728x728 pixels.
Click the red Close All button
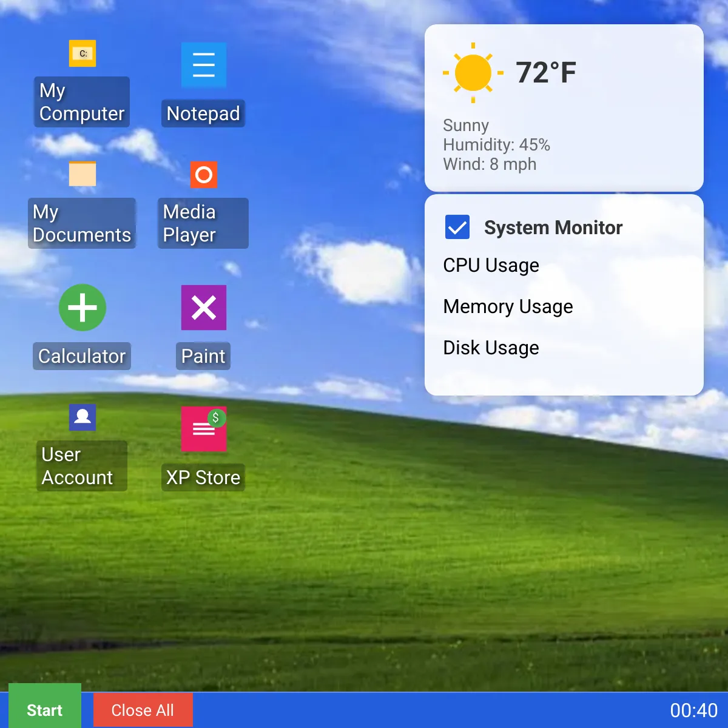tap(143, 710)
